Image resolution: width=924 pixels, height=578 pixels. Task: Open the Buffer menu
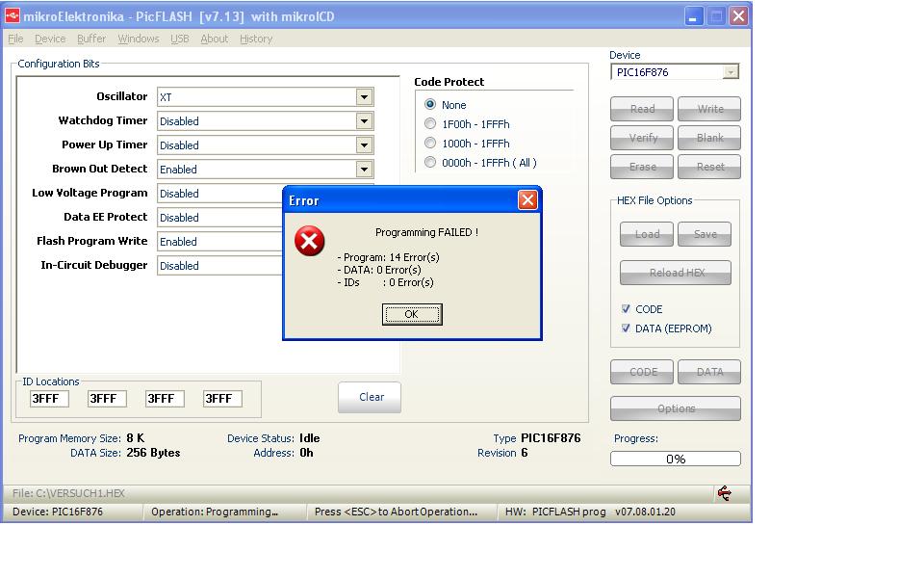[x=91, y=39]
